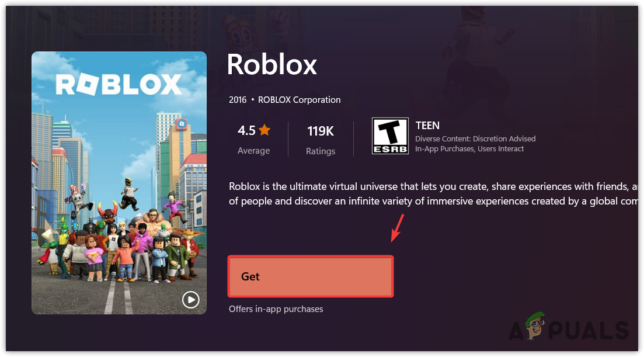Viewport: 644px width, 357px height.
Task: Select the Roblox title heading
Action: 271,64
